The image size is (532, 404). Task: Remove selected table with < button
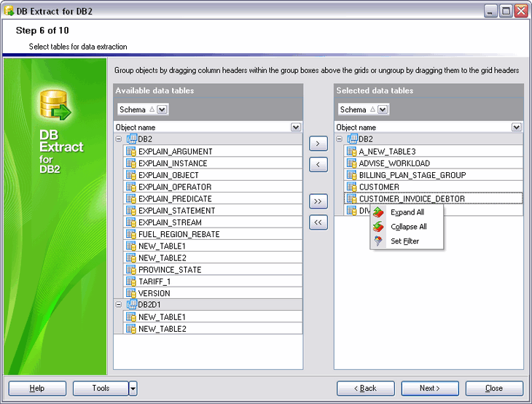pyautogui.click(x=318, y=165)
